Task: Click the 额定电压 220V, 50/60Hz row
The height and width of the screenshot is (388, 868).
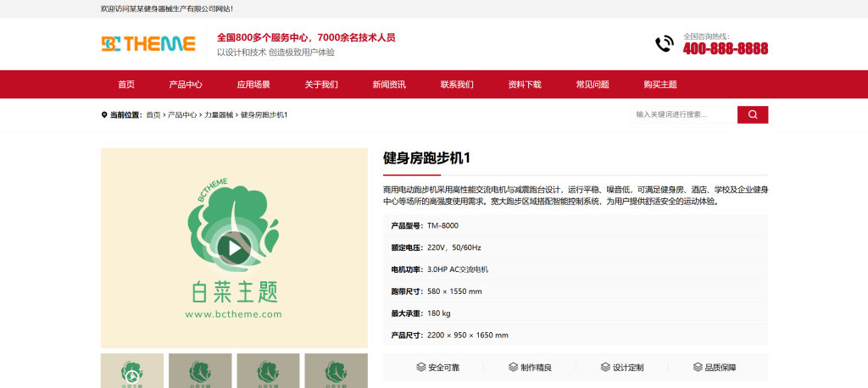Action: click(x=576, y=247)
